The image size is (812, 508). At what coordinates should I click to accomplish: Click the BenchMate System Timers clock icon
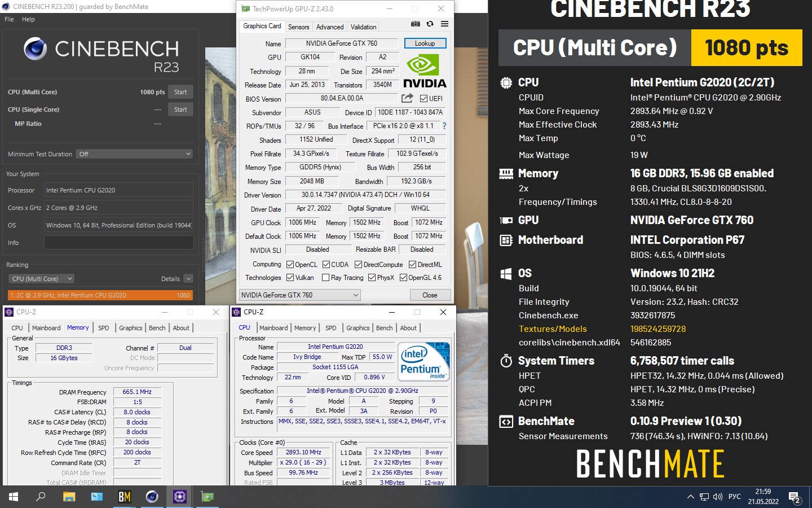[506, 361]
